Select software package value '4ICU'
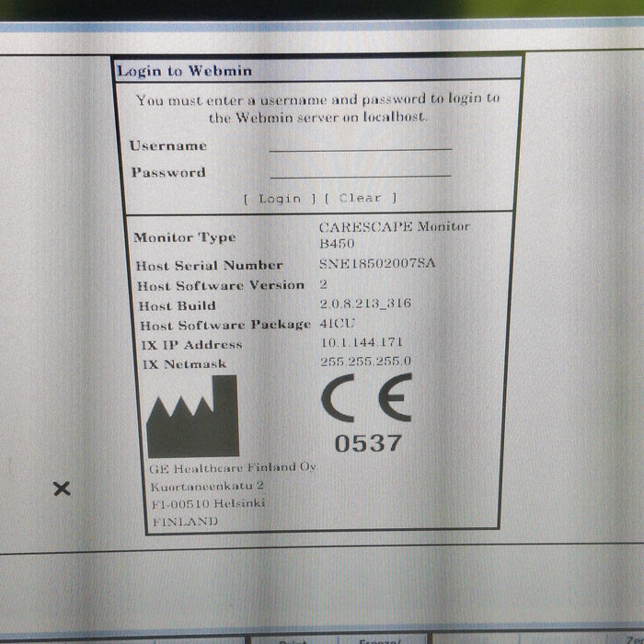644x644 pixels. (337, 323)
